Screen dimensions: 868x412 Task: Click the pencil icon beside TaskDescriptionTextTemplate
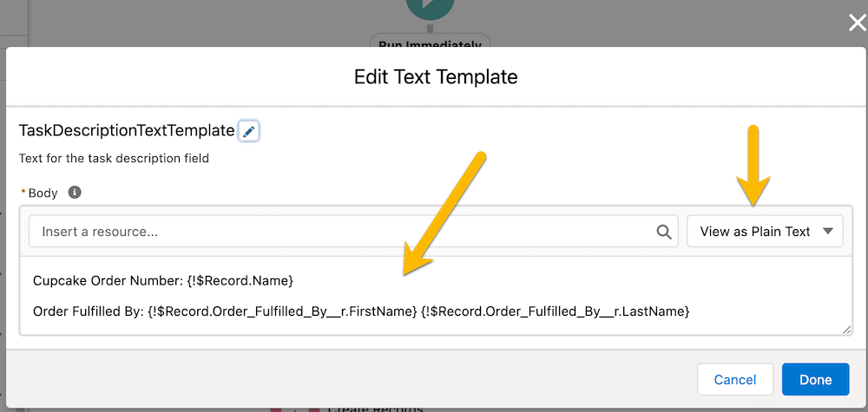[248, 132]
